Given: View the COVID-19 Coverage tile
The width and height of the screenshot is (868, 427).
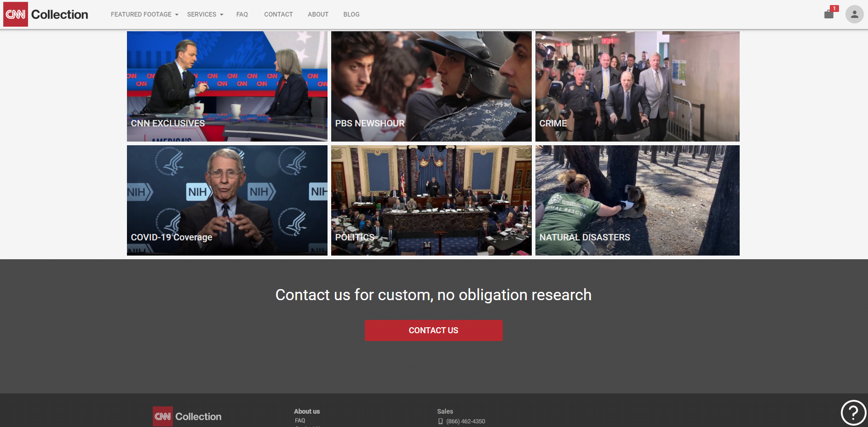Looking at the screenshot, I should click(227, 200).
